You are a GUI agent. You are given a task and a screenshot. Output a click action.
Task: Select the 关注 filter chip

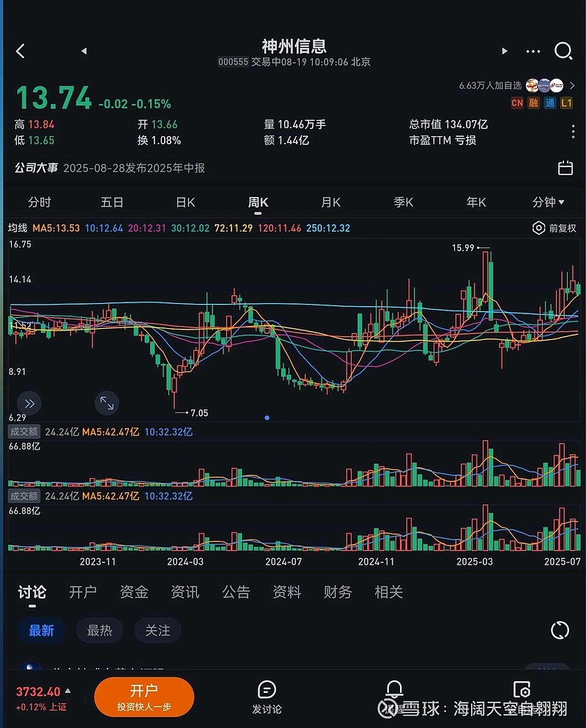(157, 631)
